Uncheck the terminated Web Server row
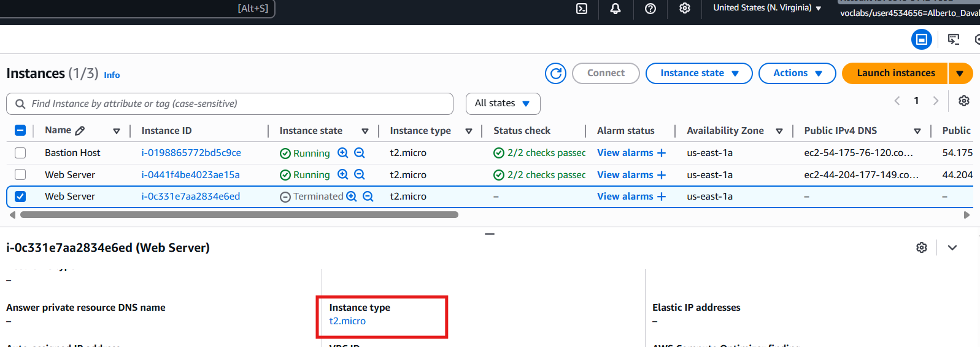The height and width of the screenshot is (347, 980). (20, 197)
